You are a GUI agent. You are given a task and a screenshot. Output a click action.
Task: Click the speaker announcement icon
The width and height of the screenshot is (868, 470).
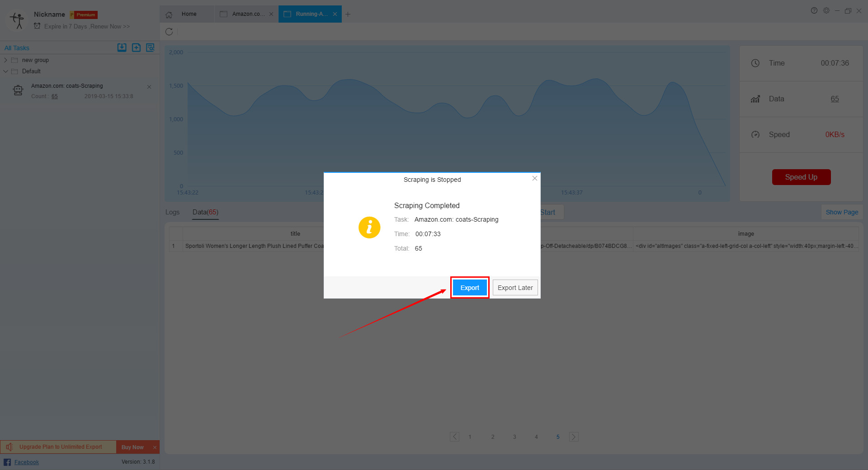[x=9, y=447]
